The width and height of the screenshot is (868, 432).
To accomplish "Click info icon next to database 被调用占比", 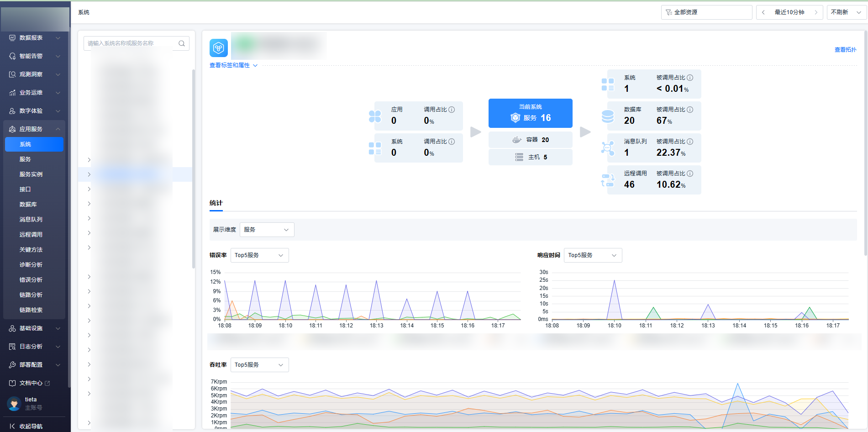I will [x=690, y=110].
